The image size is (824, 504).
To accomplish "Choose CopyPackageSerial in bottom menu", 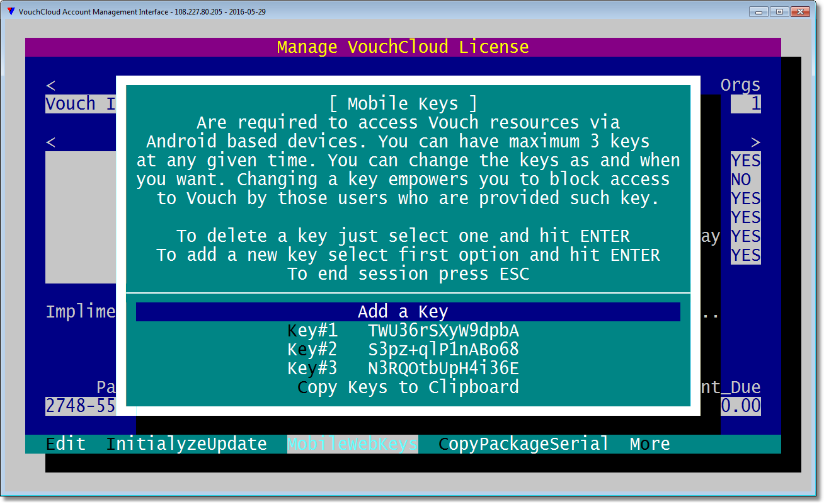I will click(x=524, y=444).
